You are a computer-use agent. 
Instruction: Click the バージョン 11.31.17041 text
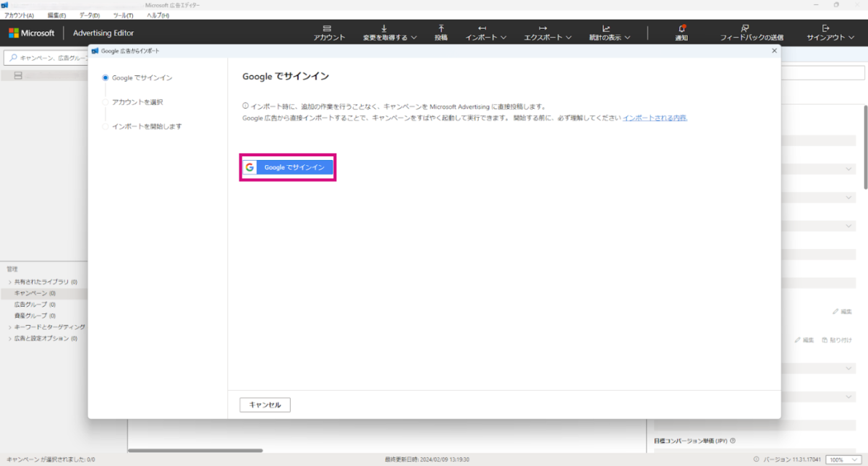coord(791,459)
